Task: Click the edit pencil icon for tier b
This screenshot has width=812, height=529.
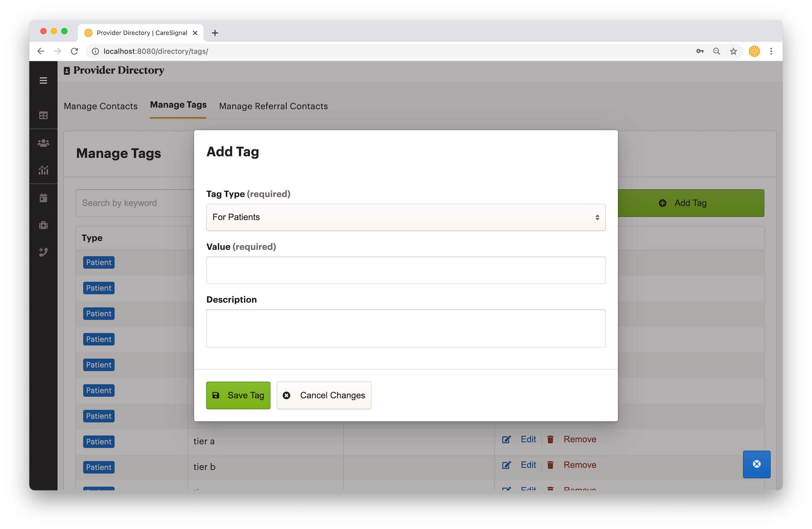Action: (x=506, y=465)
